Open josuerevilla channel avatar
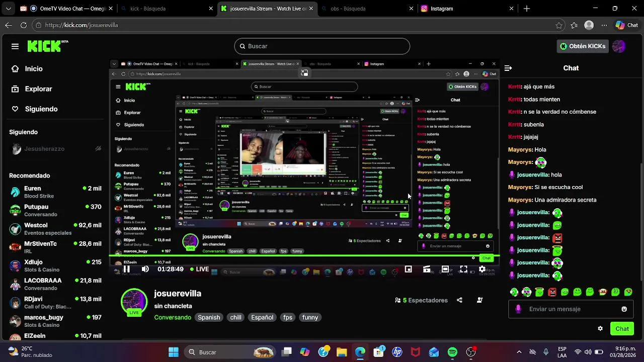Image resolution: width=644 pixels, height=362 pixels. (134, 302)
